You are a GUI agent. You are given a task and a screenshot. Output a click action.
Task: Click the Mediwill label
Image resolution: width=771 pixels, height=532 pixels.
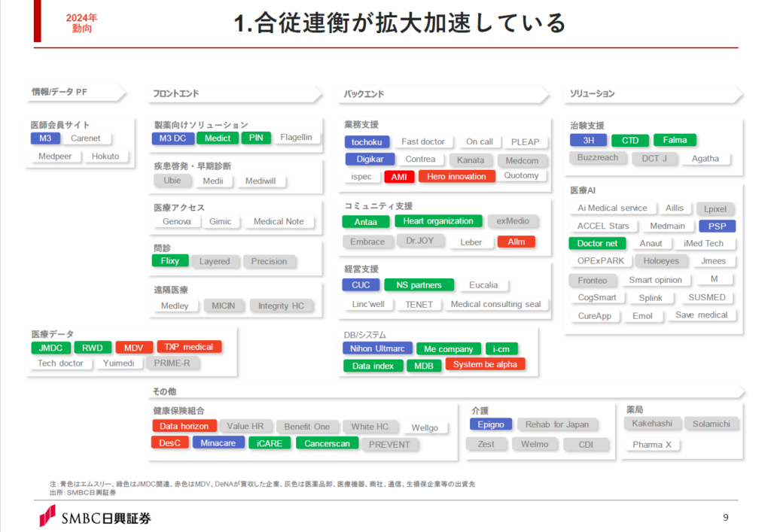tap(261, 181)
